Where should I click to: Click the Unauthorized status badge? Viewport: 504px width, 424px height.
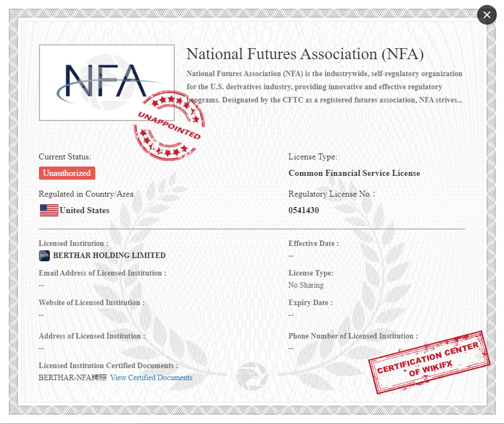tap(67, 173)
